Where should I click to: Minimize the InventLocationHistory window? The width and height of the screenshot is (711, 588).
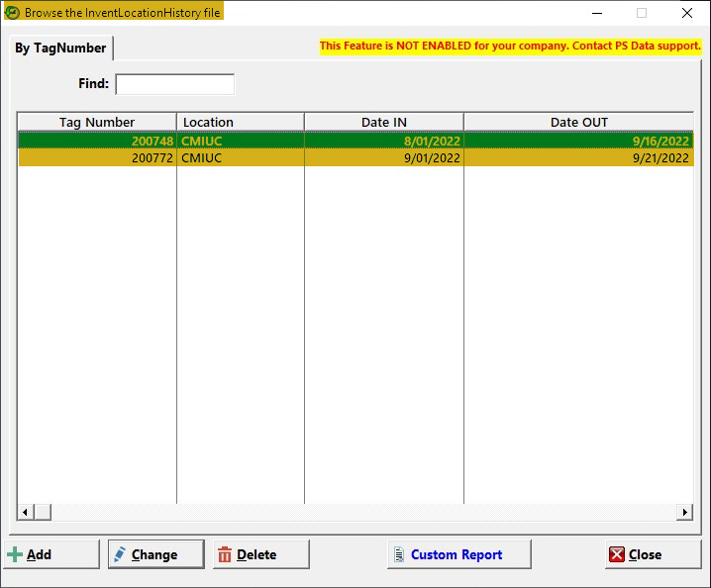point(597,13)
